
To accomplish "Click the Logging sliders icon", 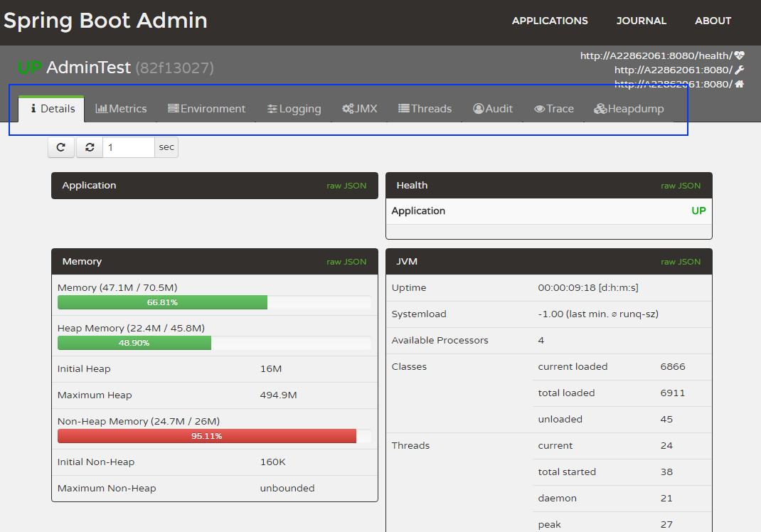I will tap(272, 109).
